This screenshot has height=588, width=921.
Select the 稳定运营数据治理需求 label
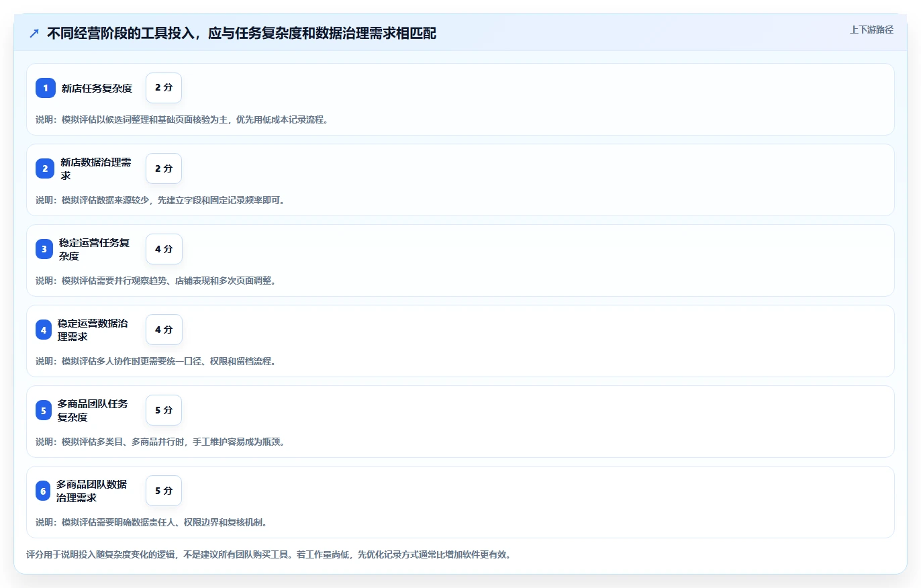point(93,330)
